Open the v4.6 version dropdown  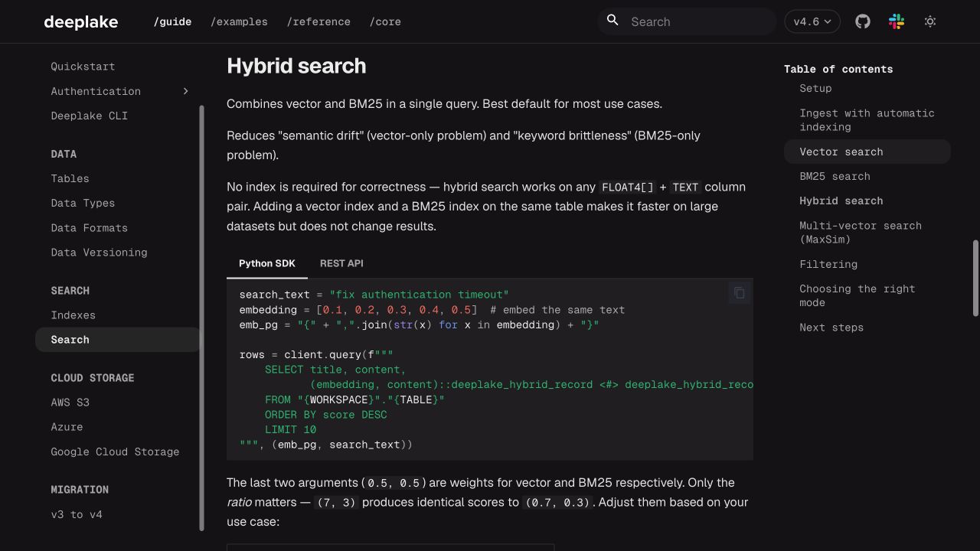812,21
